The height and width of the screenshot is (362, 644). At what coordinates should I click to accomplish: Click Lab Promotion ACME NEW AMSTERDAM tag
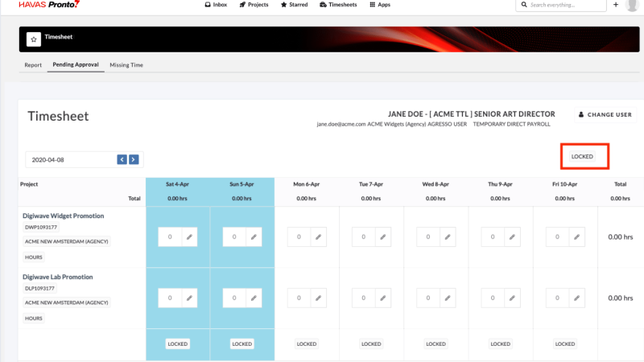[x=67, y=303]
